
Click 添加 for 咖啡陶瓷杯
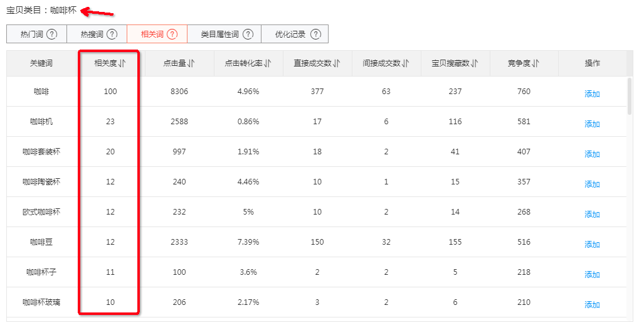pos(592,184)
